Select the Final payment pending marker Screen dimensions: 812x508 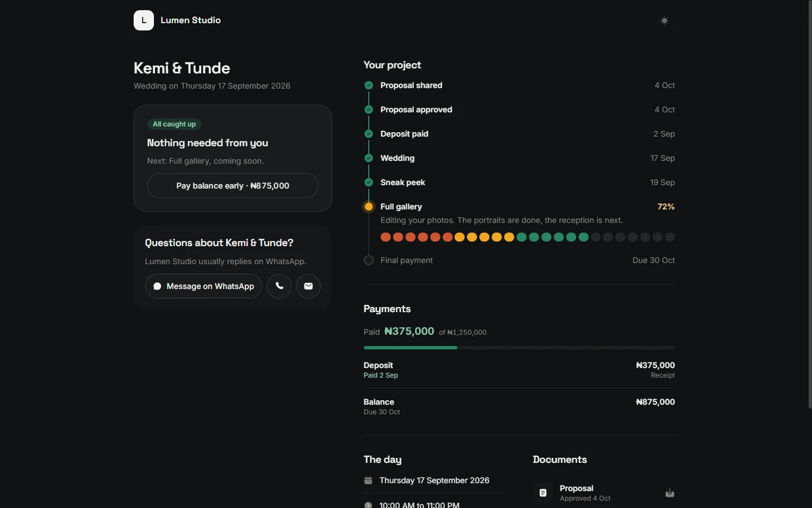pyautogui.click(x=369, y=260)
